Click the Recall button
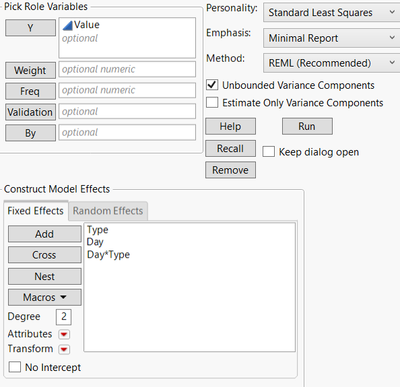400x387 pixels. point(230,148)
